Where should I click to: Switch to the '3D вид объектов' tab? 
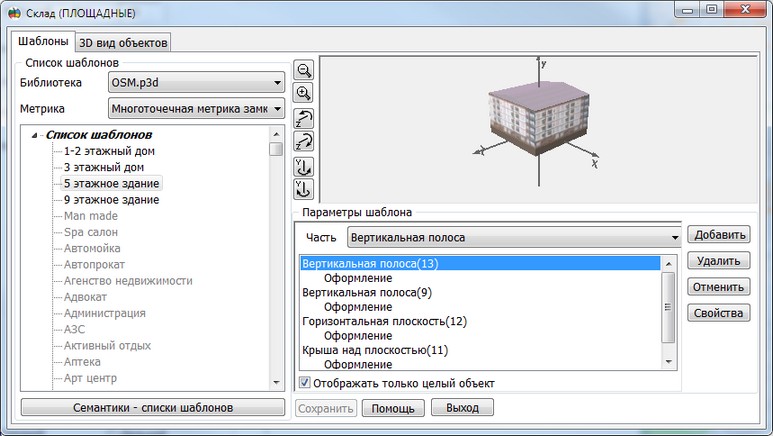[124, 42]
